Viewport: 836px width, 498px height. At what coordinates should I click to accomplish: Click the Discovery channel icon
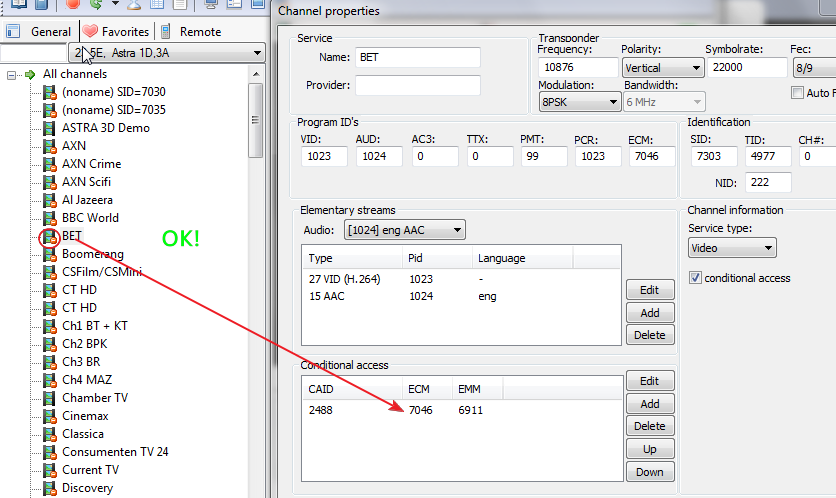tap(50, 488)
